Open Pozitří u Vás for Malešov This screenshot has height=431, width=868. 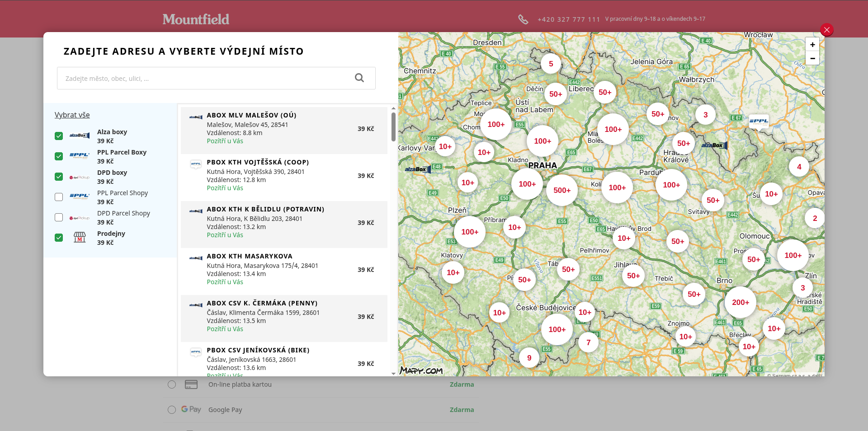click(x=225, y=141)
